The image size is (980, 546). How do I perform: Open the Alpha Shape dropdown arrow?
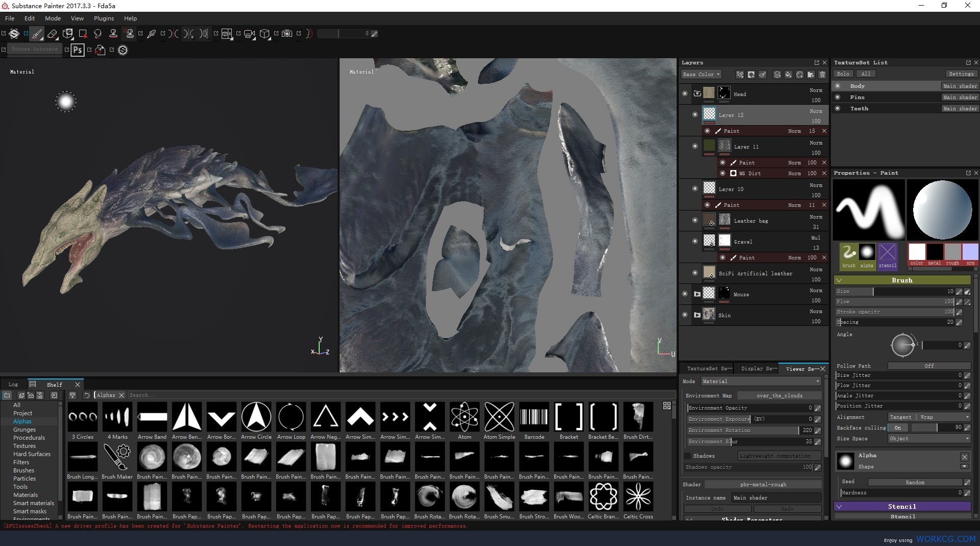tap(964, 466)
